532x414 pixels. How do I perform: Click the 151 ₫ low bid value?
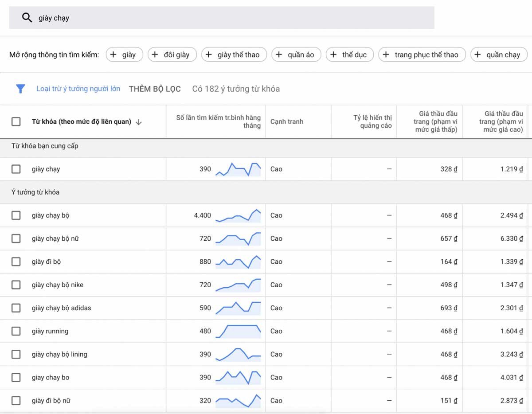pos(449,401)
